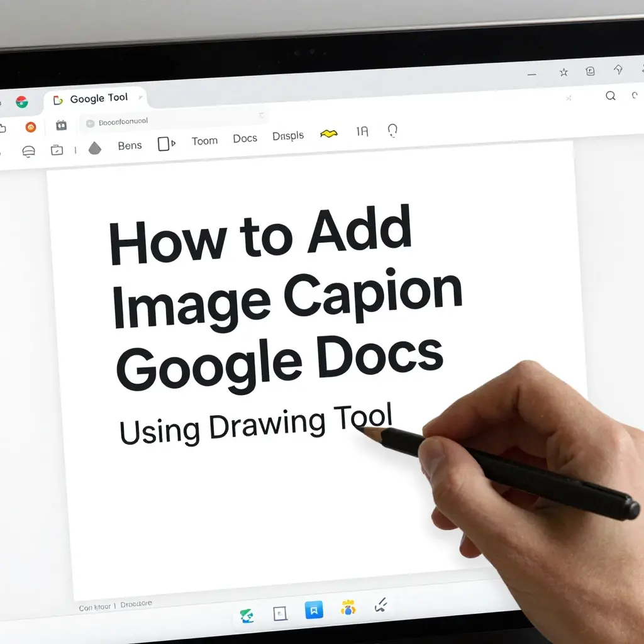Open the green and blue taskbar app
This screenshot has height=644, width=644.
tap(247, 616)
